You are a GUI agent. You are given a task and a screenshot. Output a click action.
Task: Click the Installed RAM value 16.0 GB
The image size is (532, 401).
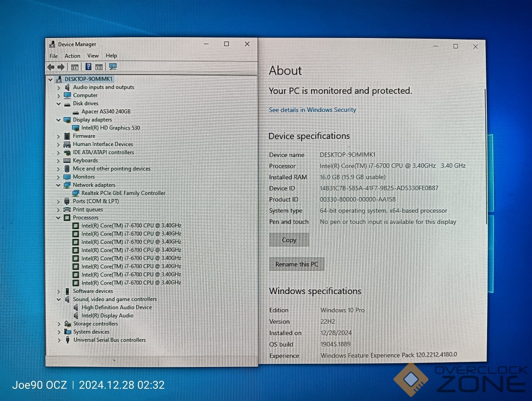pos(353,177)
